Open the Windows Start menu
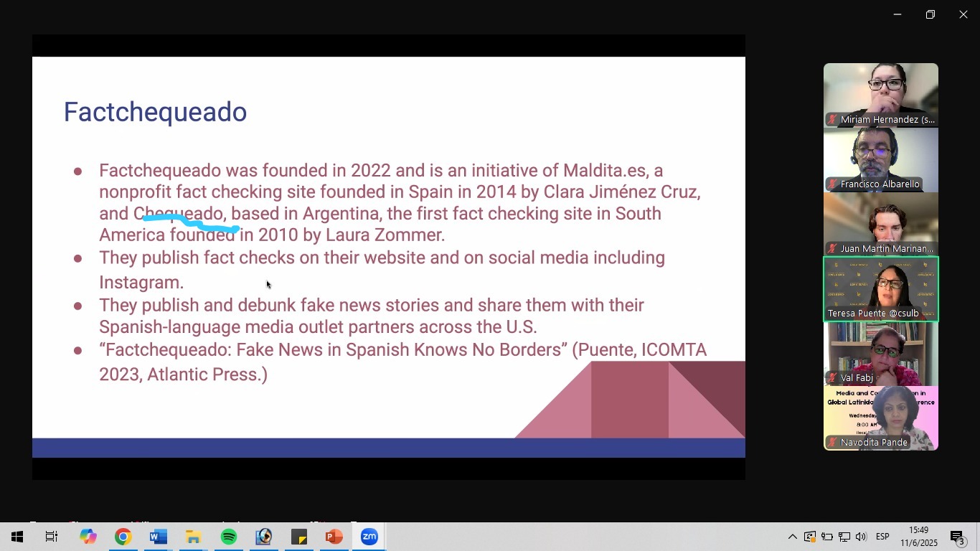This screenshot has width=980, height=551. [17, 537]
